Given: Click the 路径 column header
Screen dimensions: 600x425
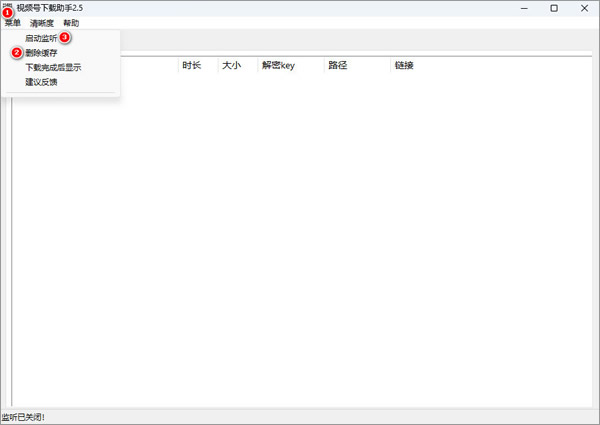Looking at the screenshot, I should click(357, 65).
